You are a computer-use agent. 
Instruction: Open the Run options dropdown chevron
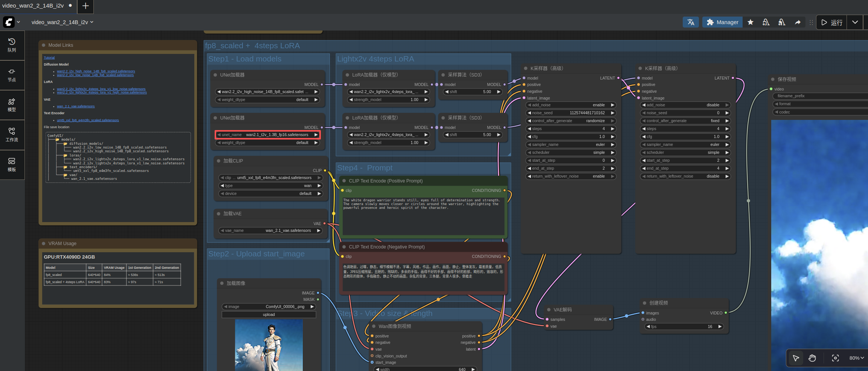tap(855, 22)
